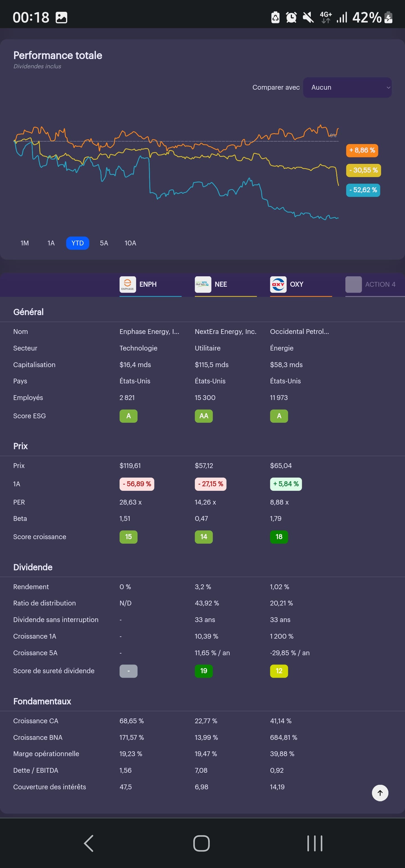Tap the muted sound status icon
Viewport: 405px width, 868px height.
pos(308,17)
